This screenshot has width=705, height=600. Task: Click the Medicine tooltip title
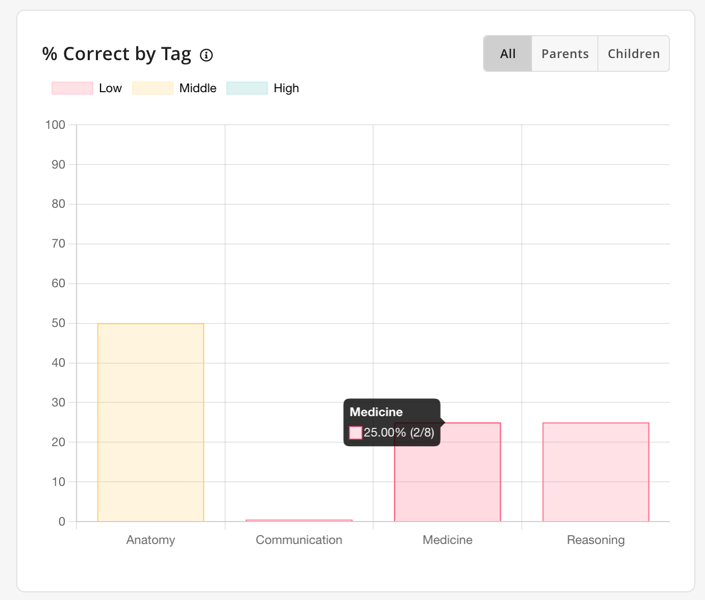(x=376, y=412)
